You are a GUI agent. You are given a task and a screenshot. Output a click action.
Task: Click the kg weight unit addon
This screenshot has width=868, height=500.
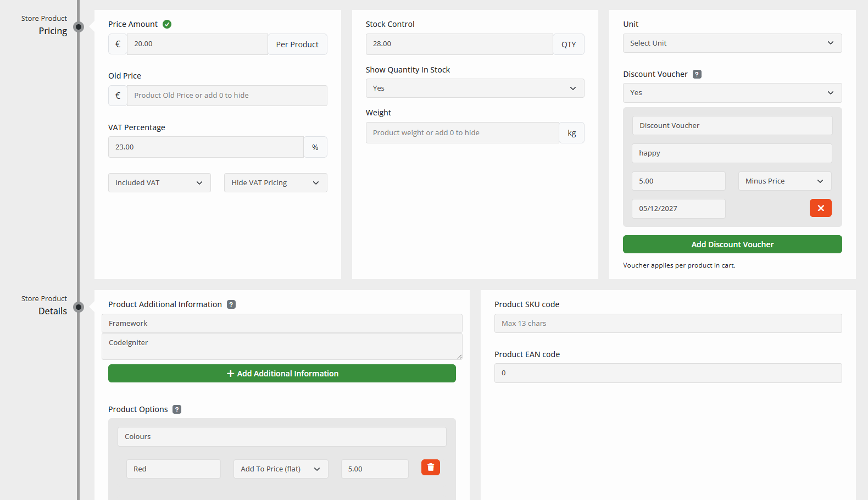click(x=572, y=133)
